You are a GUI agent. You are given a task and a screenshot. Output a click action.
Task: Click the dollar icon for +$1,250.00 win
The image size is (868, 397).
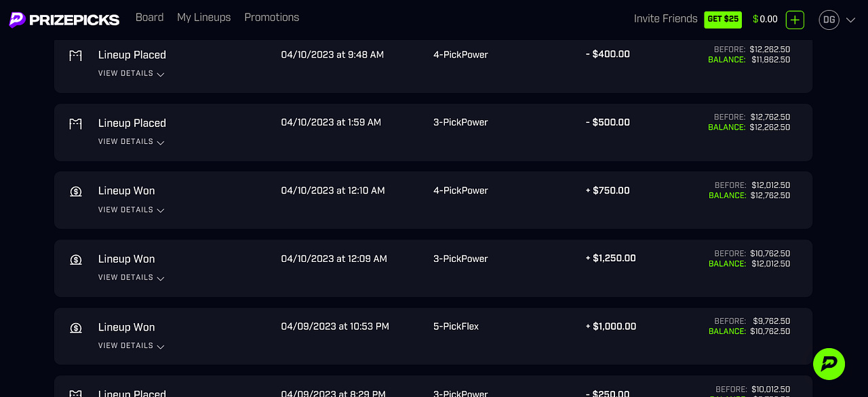76,259
